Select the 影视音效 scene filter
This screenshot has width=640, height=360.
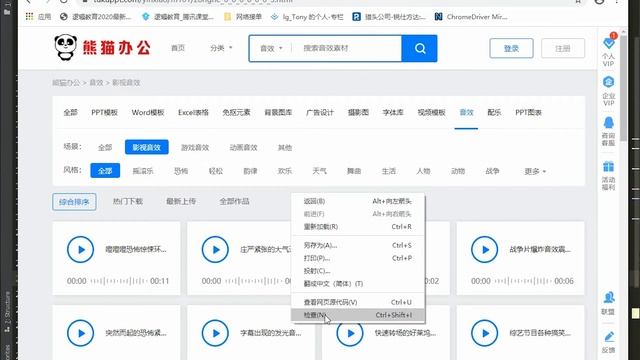147,147
